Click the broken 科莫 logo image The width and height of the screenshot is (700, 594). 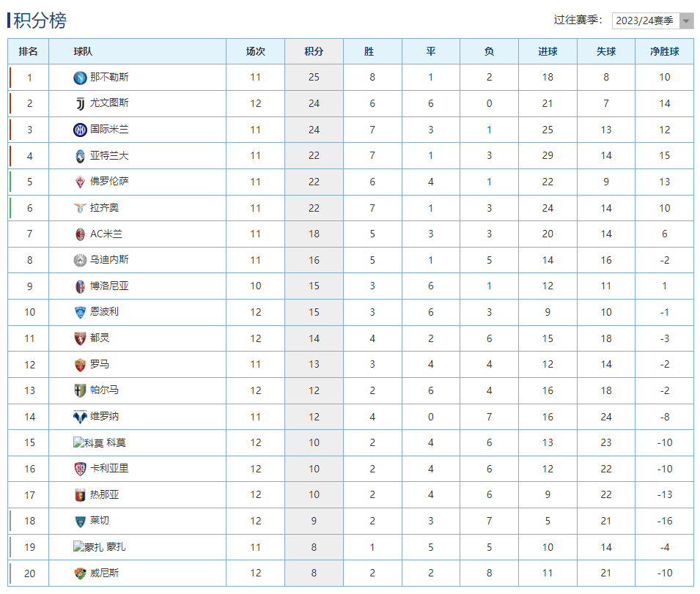click(x=88, y=442)
